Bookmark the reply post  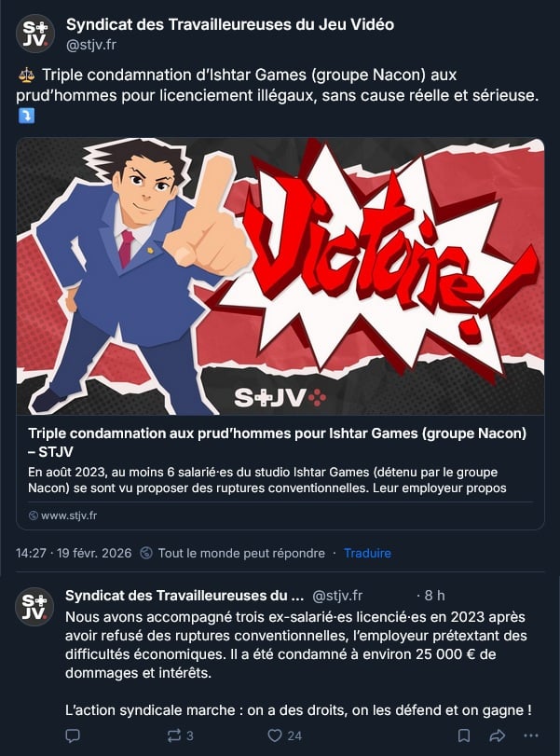[x=464, y=735]
